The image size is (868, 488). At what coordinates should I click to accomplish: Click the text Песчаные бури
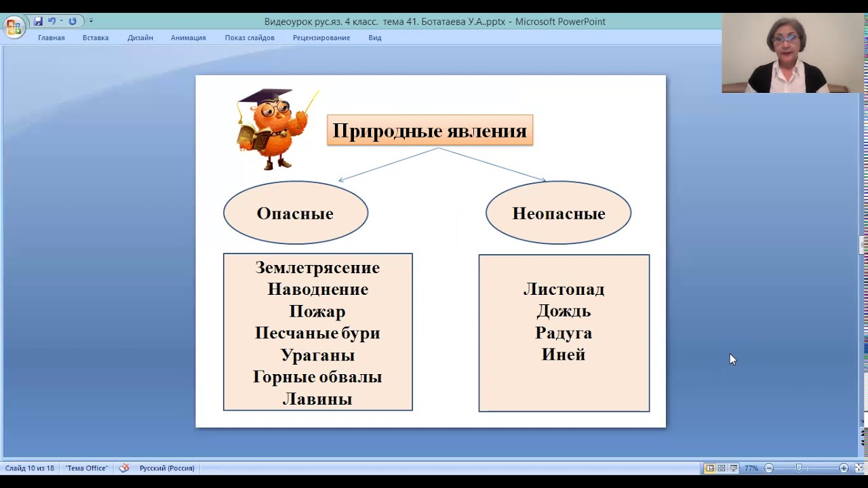tap(317, 333)
